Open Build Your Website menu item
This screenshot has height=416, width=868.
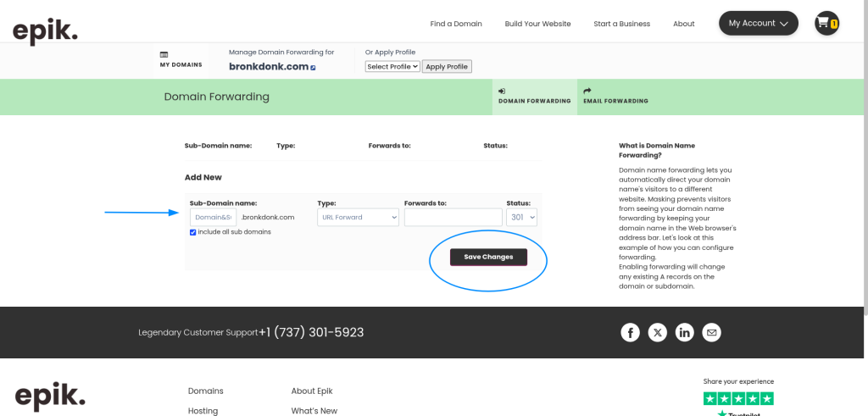(x=537, y=24)
